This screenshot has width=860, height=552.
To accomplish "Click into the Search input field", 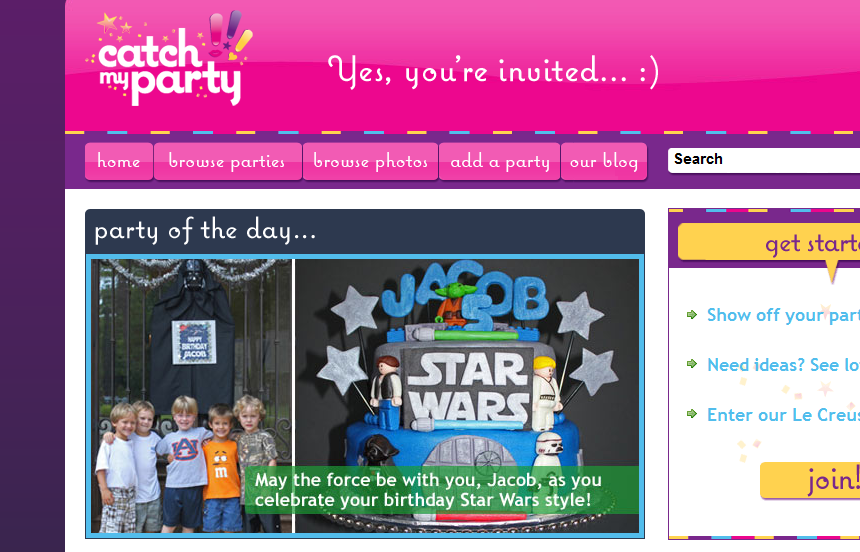I will point(763,160).
